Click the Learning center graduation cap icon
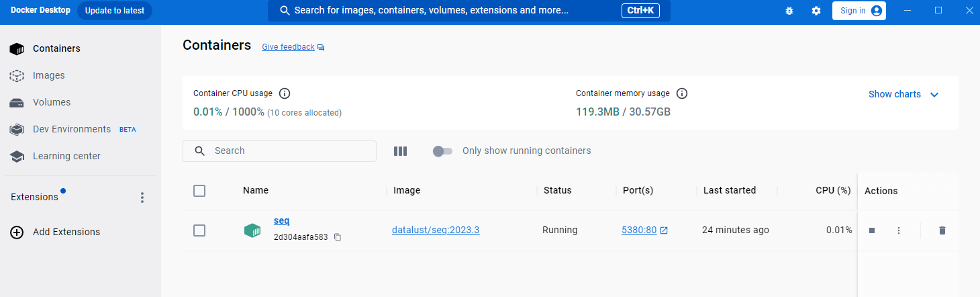This screenshot has height=297, width=980. tap(17, 156)
